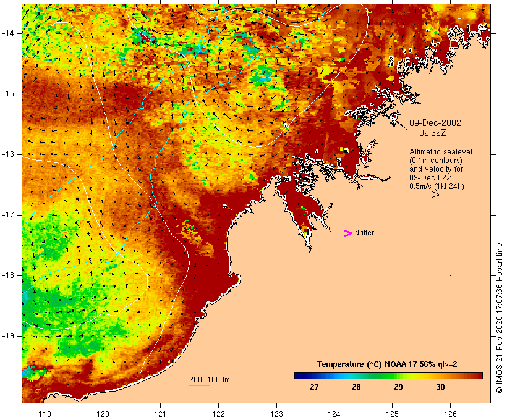Click the colorbar tick label 27

coord(314,387)
